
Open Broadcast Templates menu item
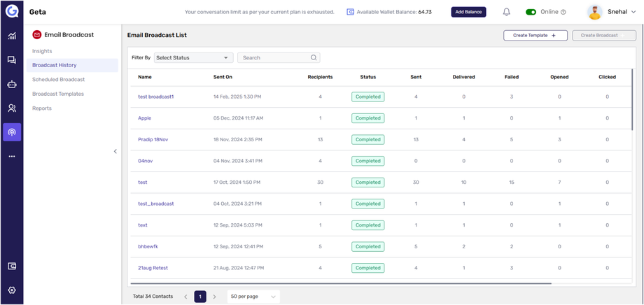(58, 94)
